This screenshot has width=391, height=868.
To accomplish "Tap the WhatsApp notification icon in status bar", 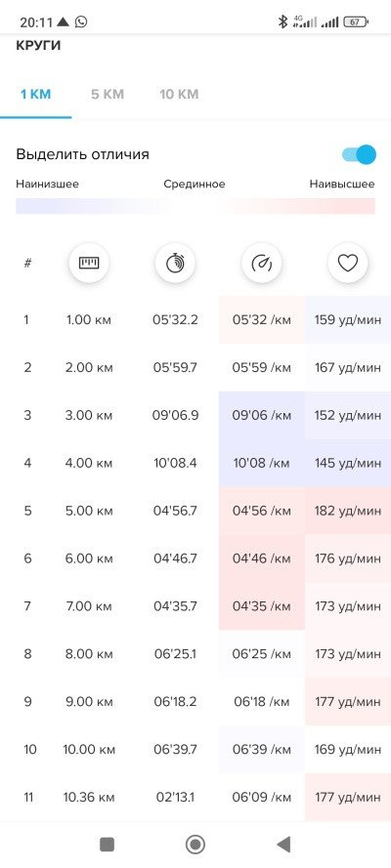I will pyautogui.click(x=81, y=21).
